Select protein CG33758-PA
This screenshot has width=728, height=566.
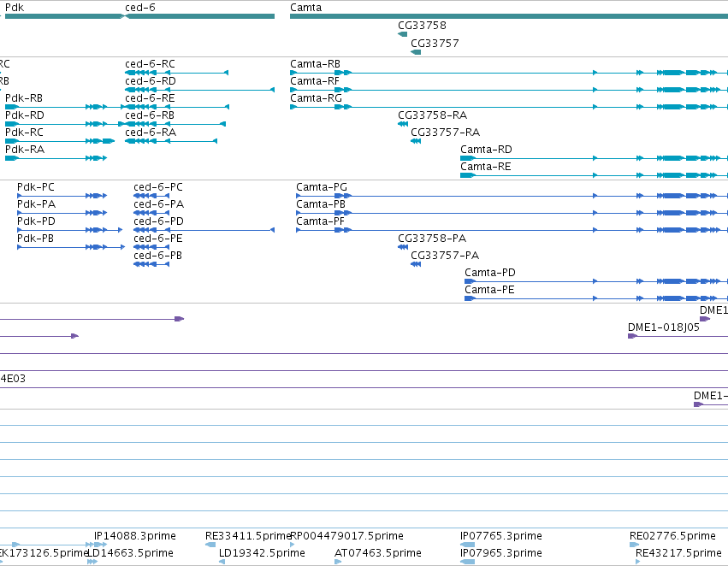403,247
